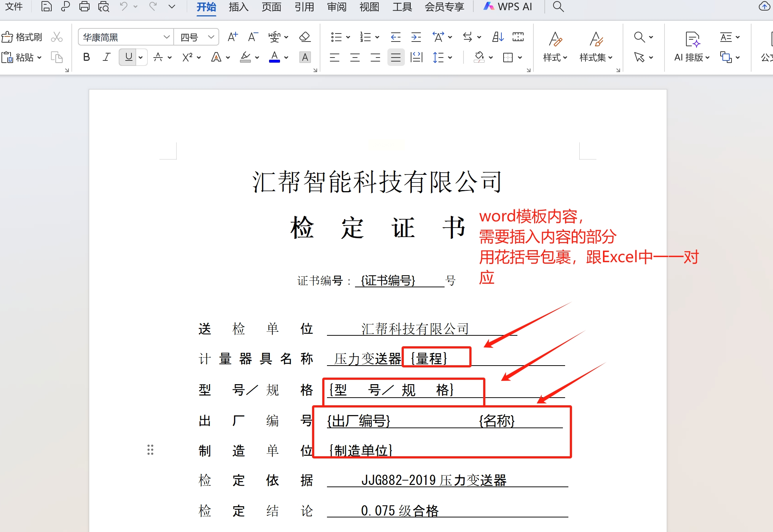Image resolution: width=773 pixels, height=532 pixels.
Task: Toggle bold formatting
Action: coord(86,57)
